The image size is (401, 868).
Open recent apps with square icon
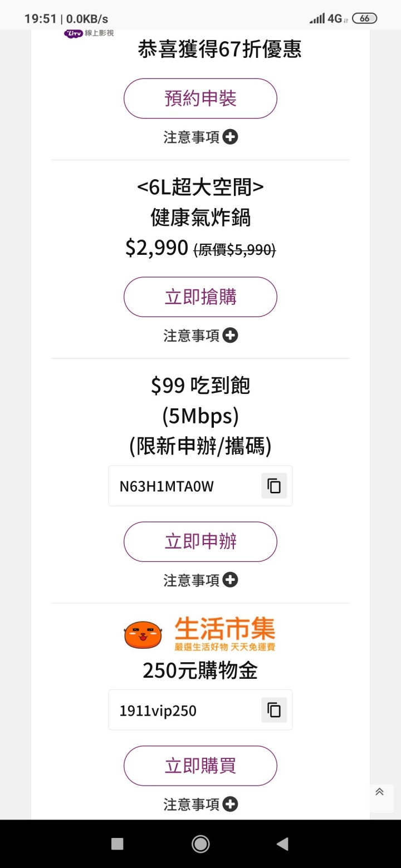pyautogui.click(x=118, y=844)
